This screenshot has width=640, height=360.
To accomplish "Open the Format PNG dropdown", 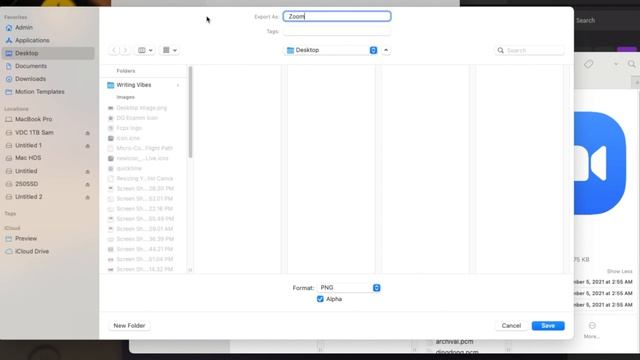I will click(x=349, y=288).
